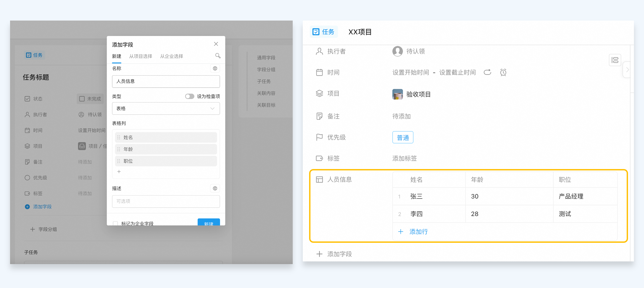
Task: Click 待添加 next to 备注 in right panel
Action: [401, 116]
